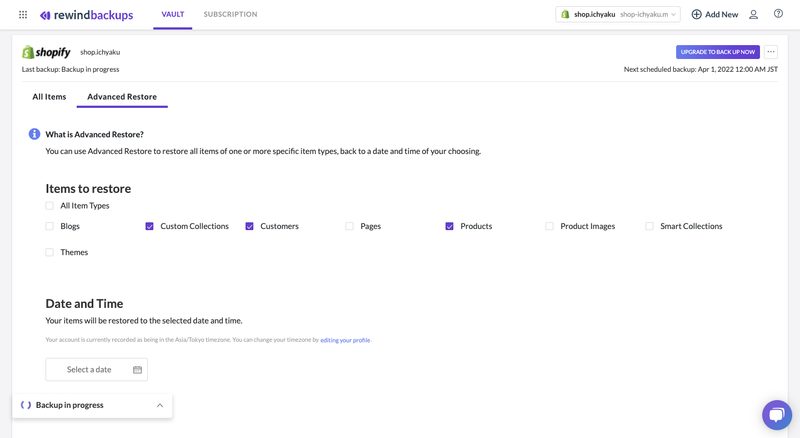The height and width of the screenshot is (438, 800).
Task: Click the backup progress spinner icon
Action: coord(26,405)
